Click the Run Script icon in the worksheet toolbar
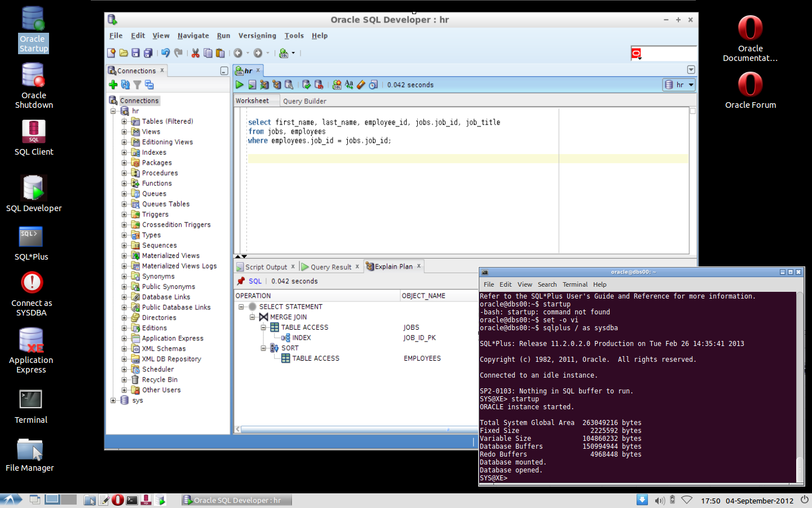812x508 pixels. [252, 85]
